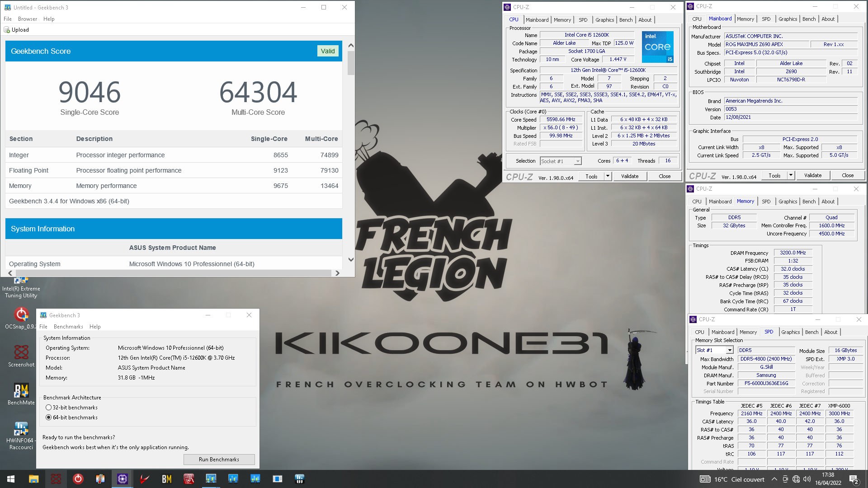
Task: Click the Model field ROG MAXIMUS Z690 APEX
Action: click(x=767, y=44)
